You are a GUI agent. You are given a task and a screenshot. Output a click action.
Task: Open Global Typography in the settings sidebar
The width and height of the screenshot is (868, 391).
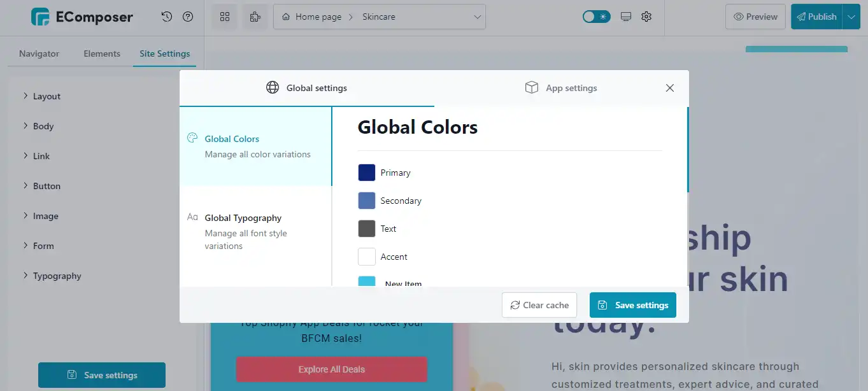coord(256,232)
